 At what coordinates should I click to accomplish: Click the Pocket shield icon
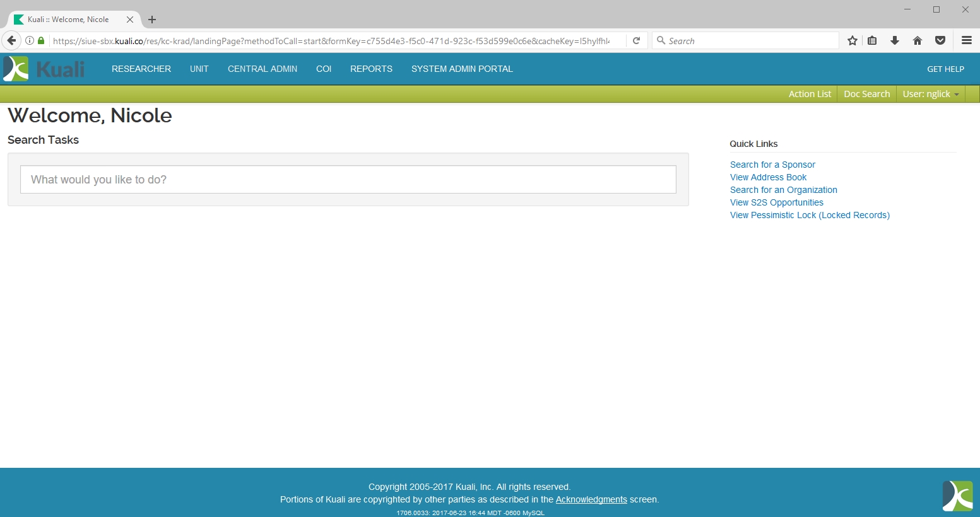(x=940, y=40)
